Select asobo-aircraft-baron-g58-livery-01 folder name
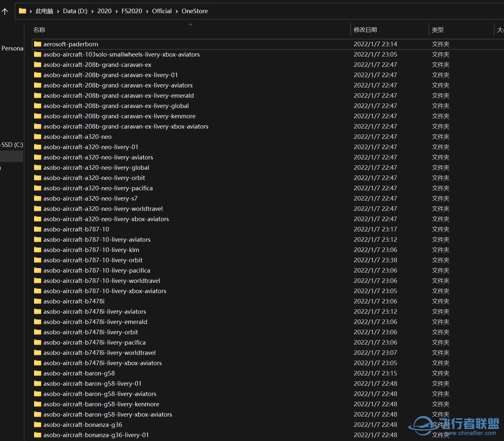The height and width of the screenshot is (441, 504). pyautogui.click(x=93, y=383)
